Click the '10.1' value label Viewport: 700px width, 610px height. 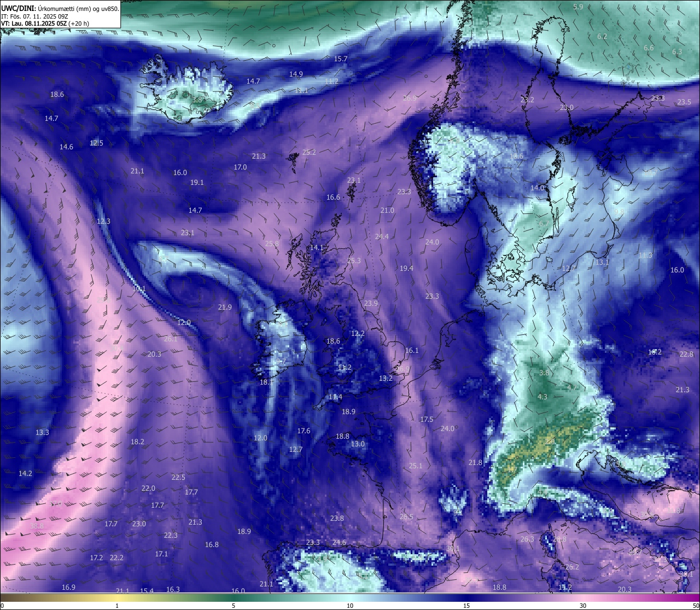pos(139,288)
